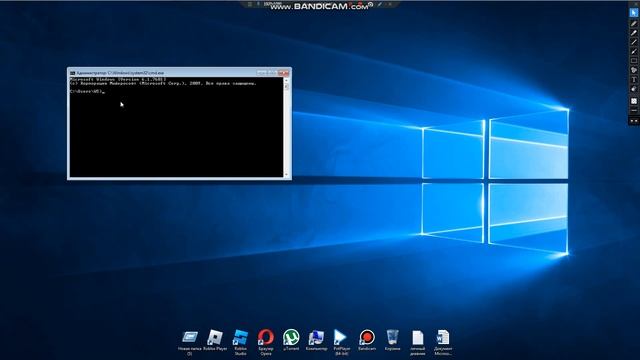Click the pencil icon in Bandicam top bar
Viewport: 640px width, 360px height.
[x=380, y=4]
